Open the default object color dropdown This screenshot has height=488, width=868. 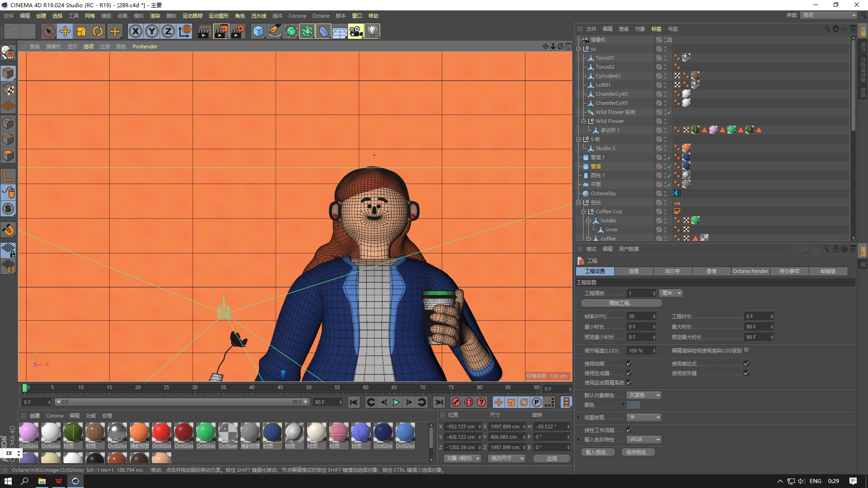tap(644, 395)
